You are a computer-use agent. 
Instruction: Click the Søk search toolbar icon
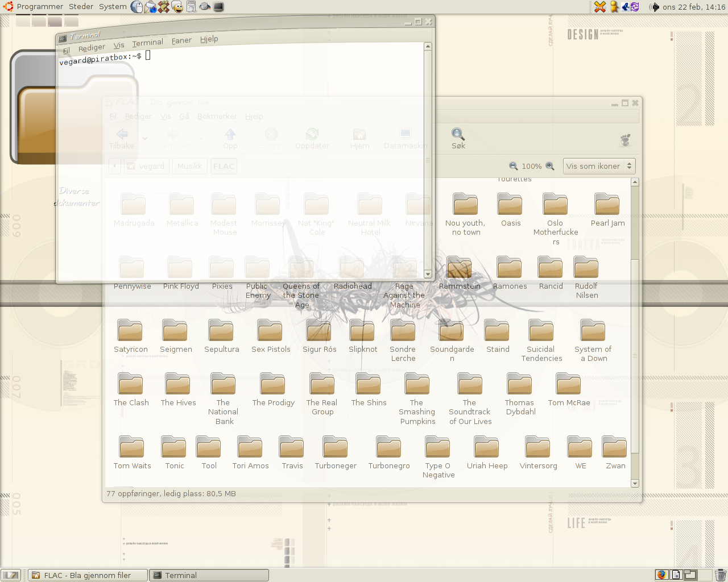(458, 139)
